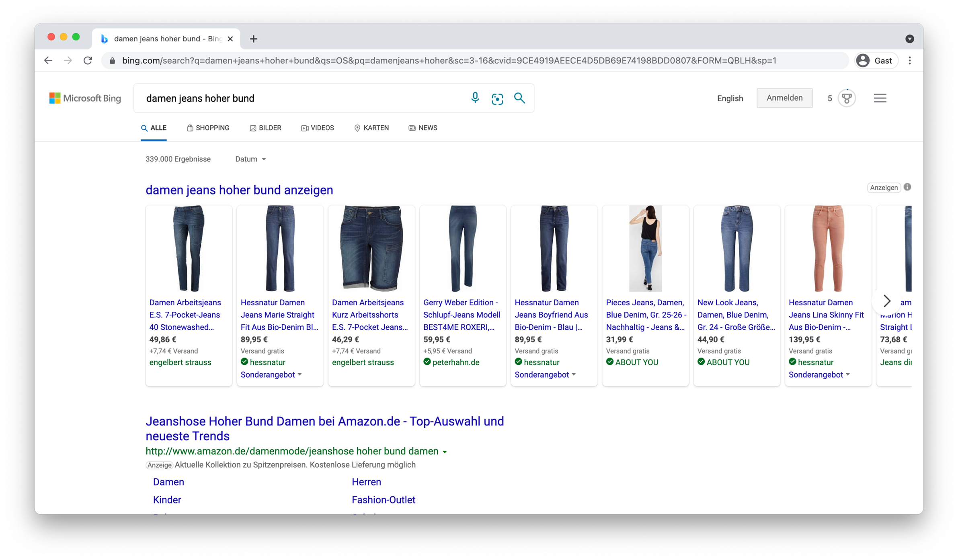958x560 pixels.
Task: Open visual search camera icon
Action: 497,98
